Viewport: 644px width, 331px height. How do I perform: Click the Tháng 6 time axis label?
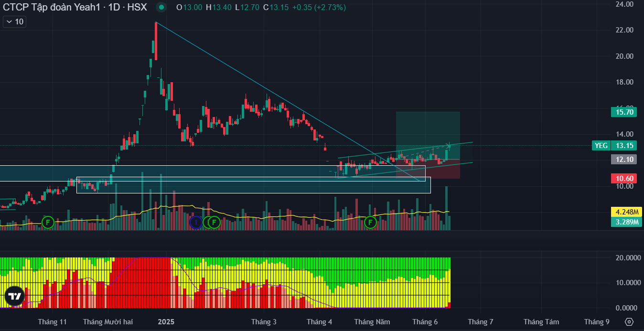(x=425, y=322)
